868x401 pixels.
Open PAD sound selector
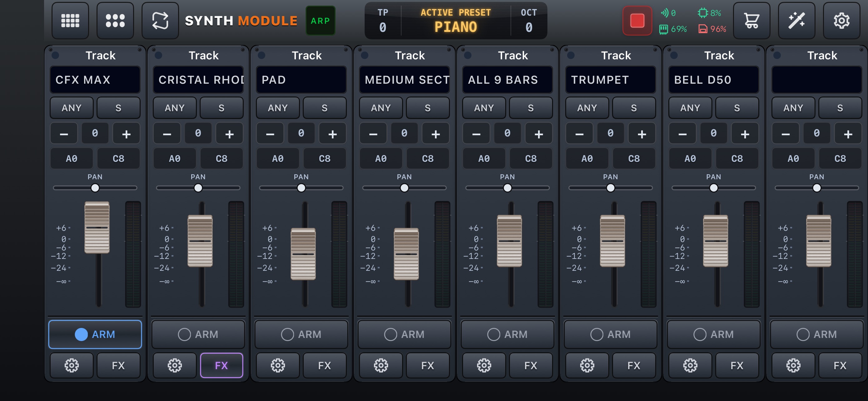tap(301, 79)
